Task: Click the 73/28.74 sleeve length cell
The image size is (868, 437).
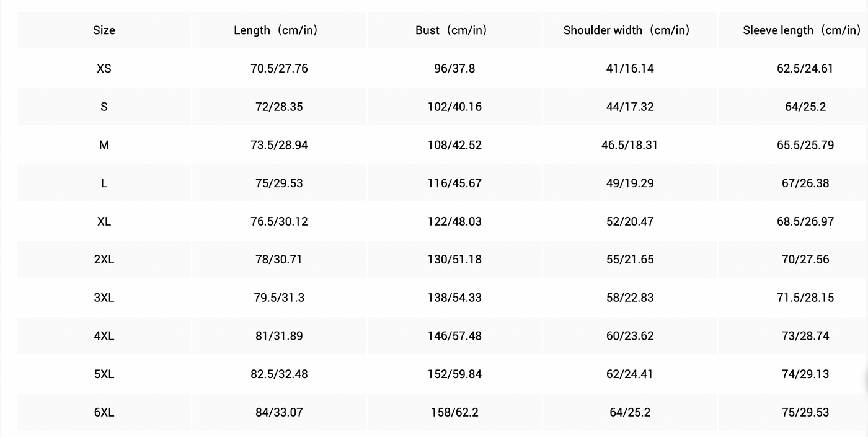Action: 805,336
